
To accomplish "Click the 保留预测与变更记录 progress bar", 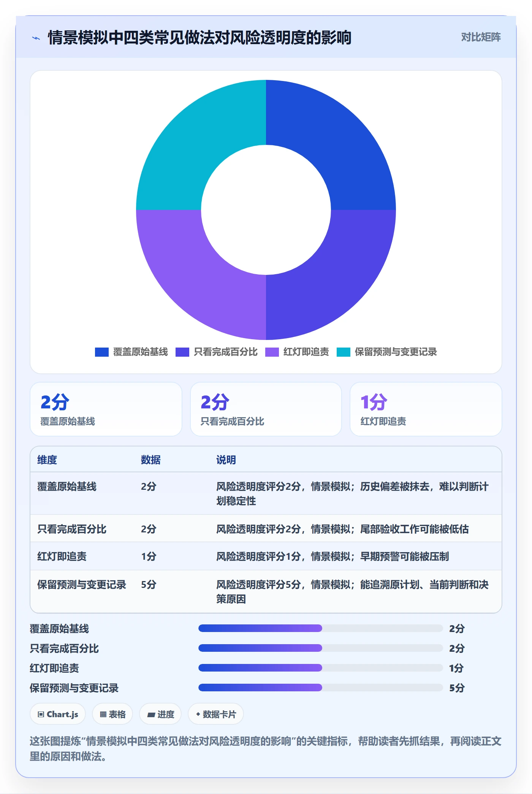I will 321,688.
